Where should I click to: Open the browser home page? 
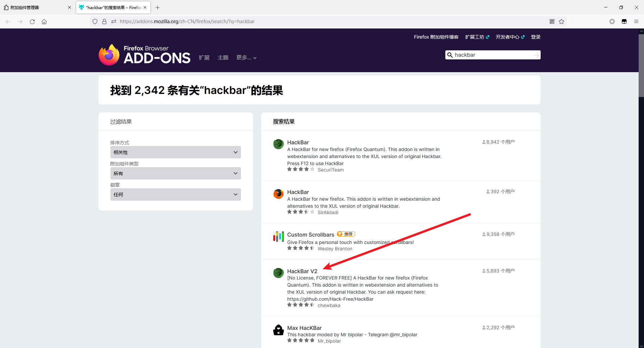[44, 21]
